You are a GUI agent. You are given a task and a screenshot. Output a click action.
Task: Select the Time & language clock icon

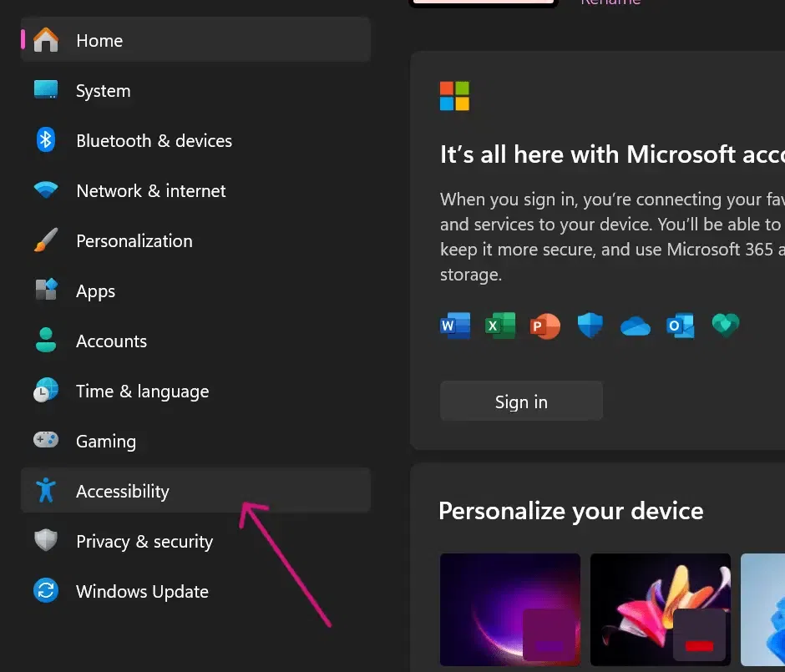[46, 391]
